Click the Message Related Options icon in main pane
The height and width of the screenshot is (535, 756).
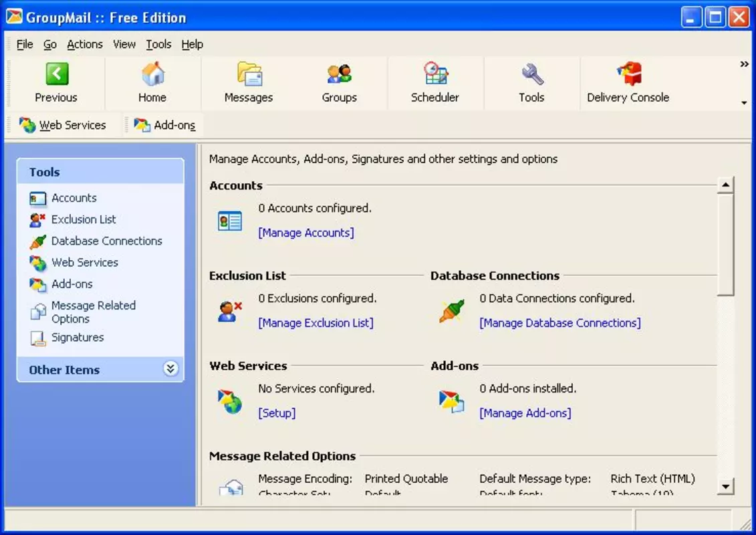tap(231, 487)
